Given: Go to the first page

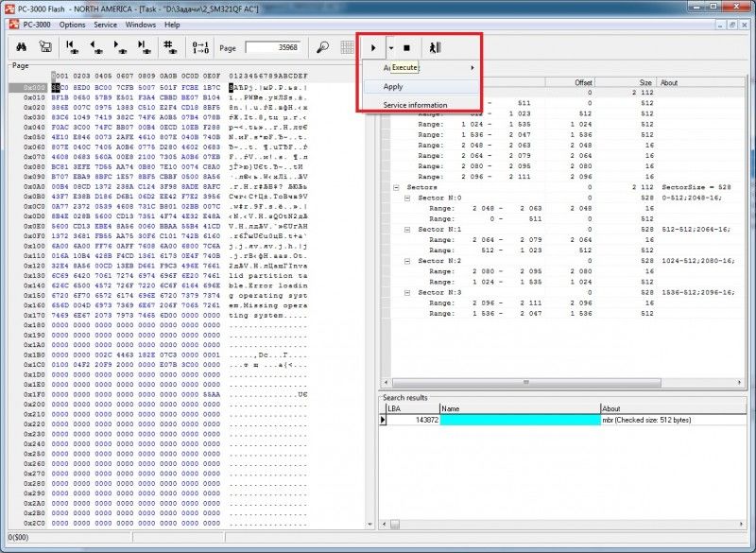Looking at the screenshot, I should 72,46.
